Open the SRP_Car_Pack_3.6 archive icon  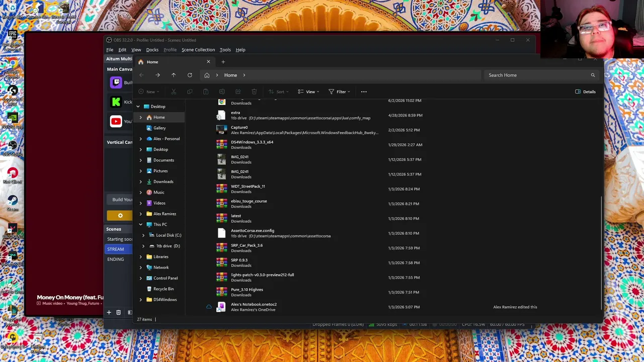click(221, 248)
